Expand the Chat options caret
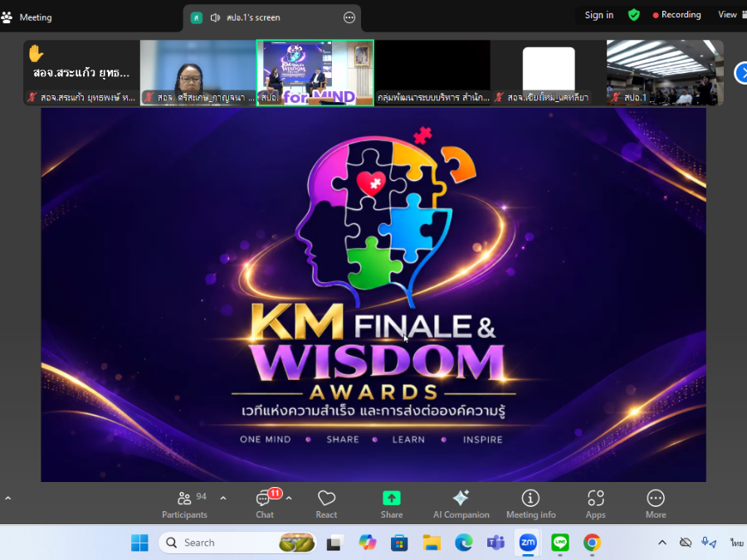Viewport: 747px width, 560px height. [x=289, y=498]
